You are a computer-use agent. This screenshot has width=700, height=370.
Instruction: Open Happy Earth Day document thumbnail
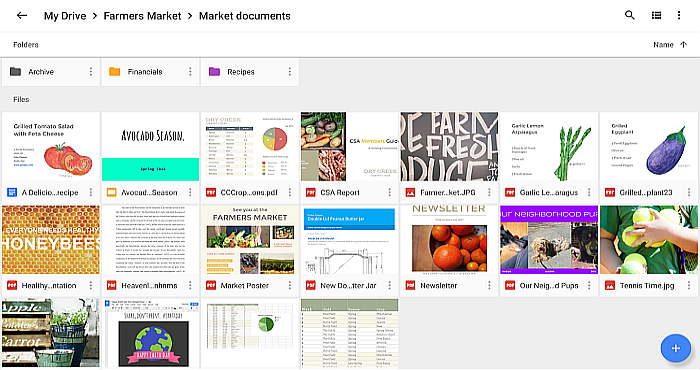pos(150,333)
